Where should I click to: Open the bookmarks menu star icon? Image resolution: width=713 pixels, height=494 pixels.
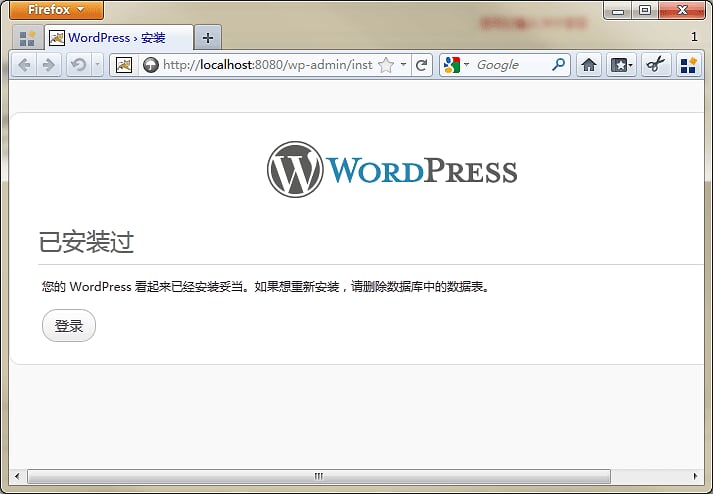pos(621,65)
